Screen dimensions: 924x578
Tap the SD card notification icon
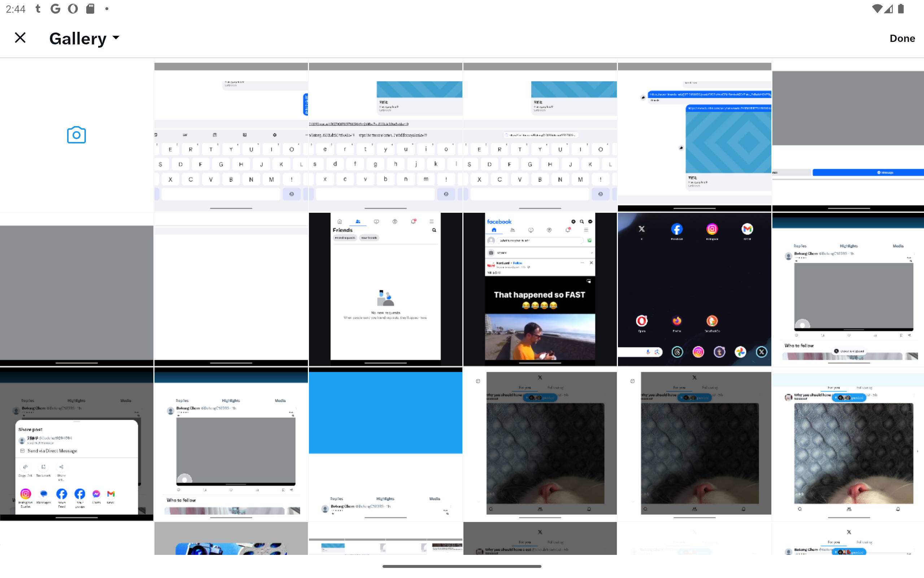point(91,8)
